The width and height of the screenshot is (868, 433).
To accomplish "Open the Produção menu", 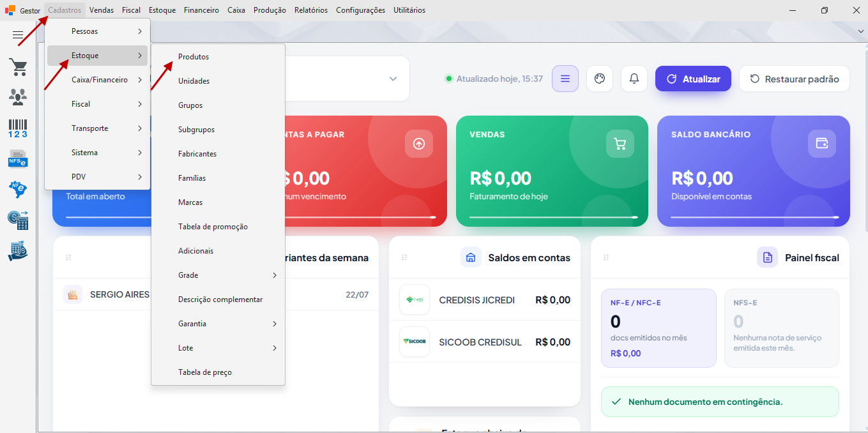I will [x=270, y=10].
